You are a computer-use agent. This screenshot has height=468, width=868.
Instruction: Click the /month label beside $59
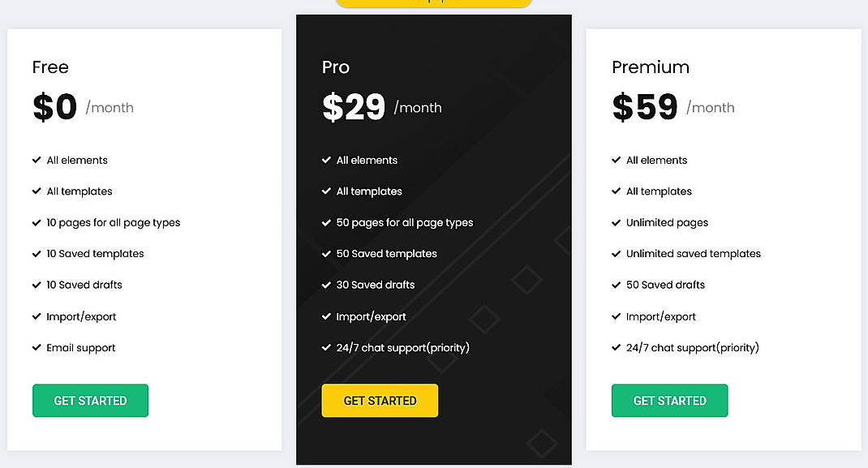(x=711, y=107)
